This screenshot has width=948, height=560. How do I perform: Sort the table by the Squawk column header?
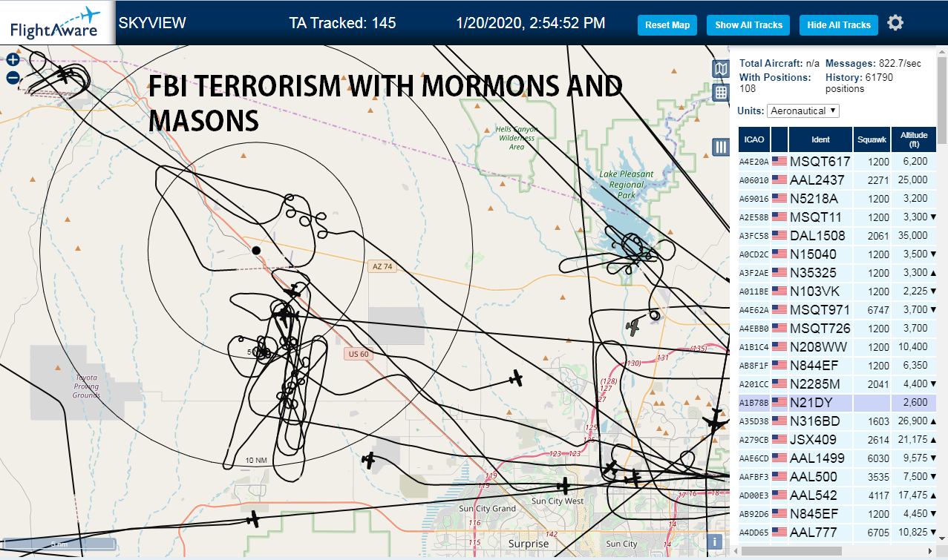coord(872,139)
